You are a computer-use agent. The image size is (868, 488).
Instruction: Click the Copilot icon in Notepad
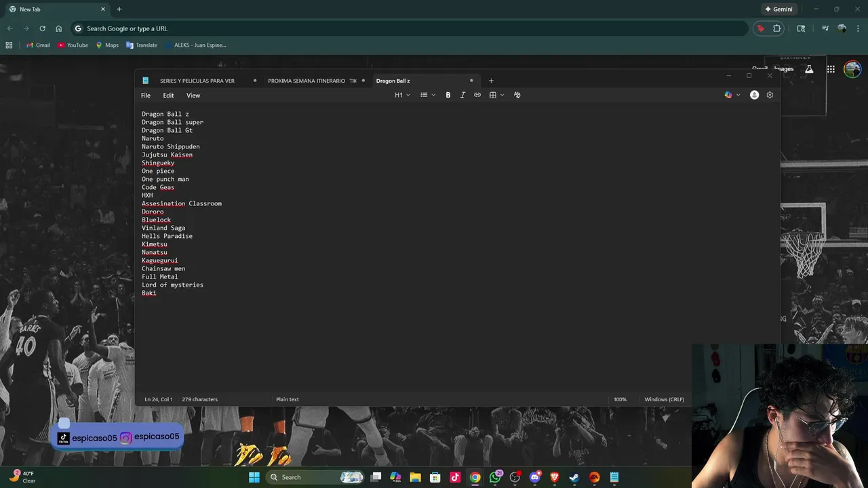click(728, 95)
